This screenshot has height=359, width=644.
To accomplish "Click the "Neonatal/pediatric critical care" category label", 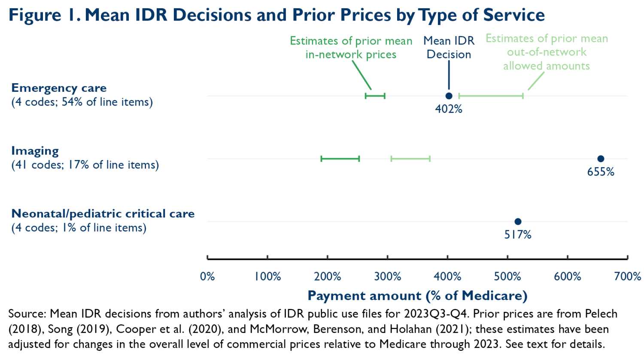I will point(103,214).
